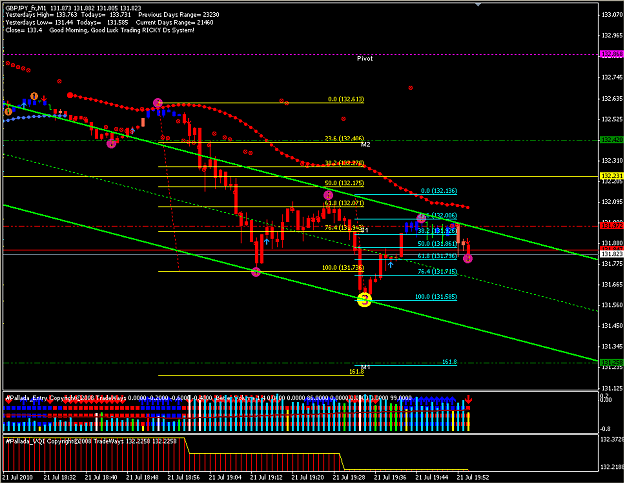Click the red down arrow in the Pallada_Entry panel
Image resolution: width=625 pixels, height=484 pixels.
tap(468, 399)
